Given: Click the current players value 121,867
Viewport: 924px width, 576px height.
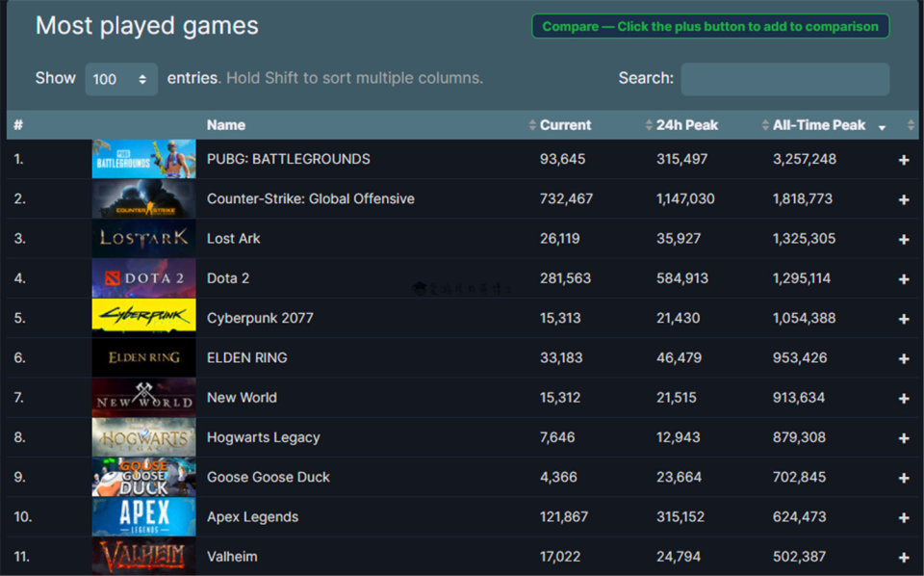Looking at the screenshot, I should click(564, 516).
